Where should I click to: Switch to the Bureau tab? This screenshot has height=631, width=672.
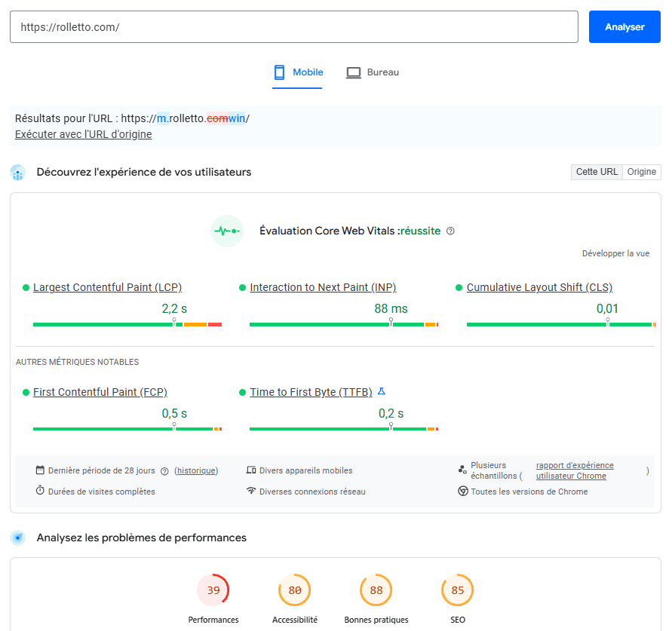(x=373, y=72)
